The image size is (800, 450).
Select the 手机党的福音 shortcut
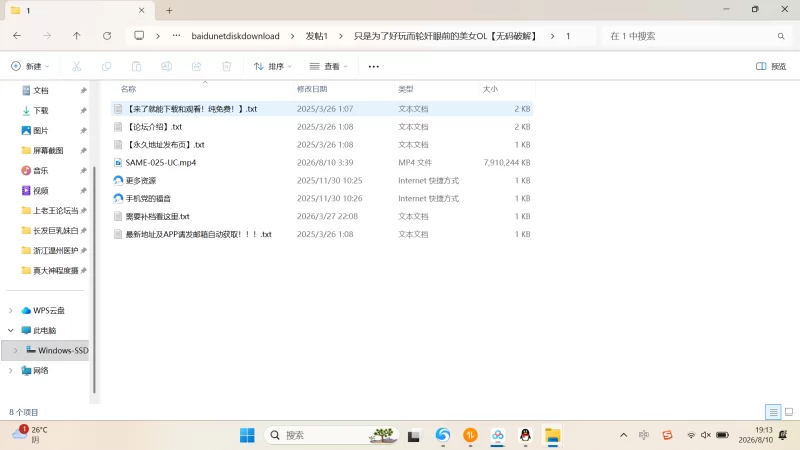pos(321,198)
